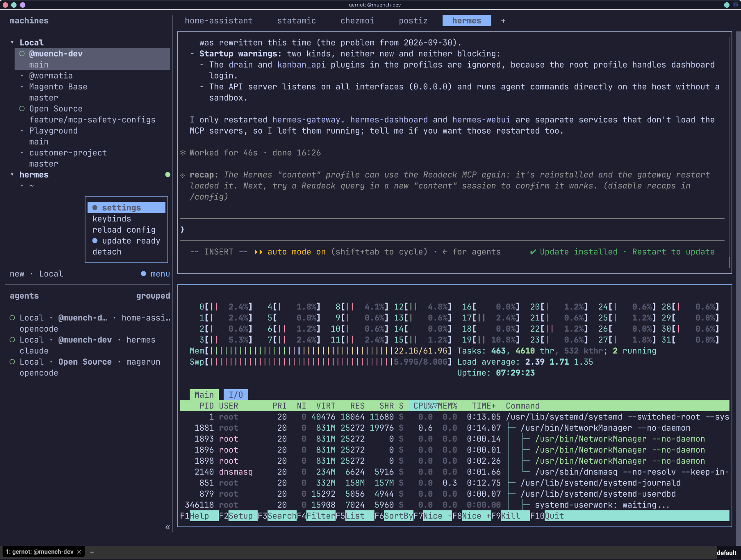
Task: Open the home-assistant tab
Action: (218, 21)
